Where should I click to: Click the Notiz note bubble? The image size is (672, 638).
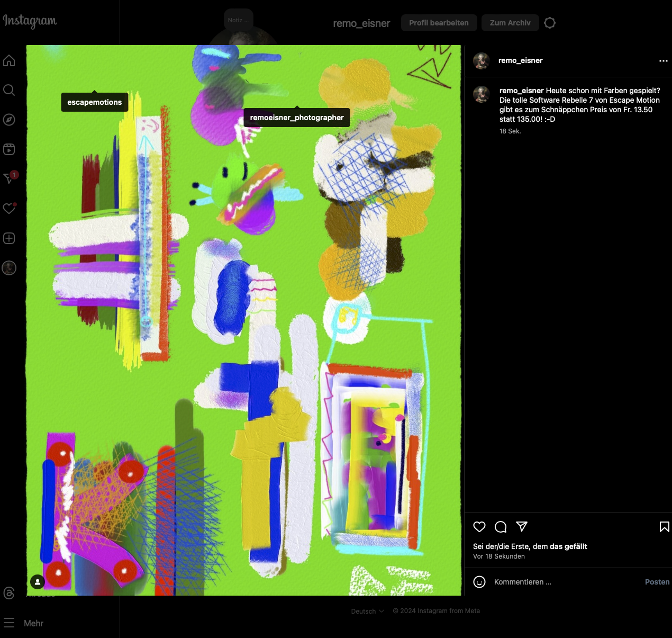[x=239, y=20]
